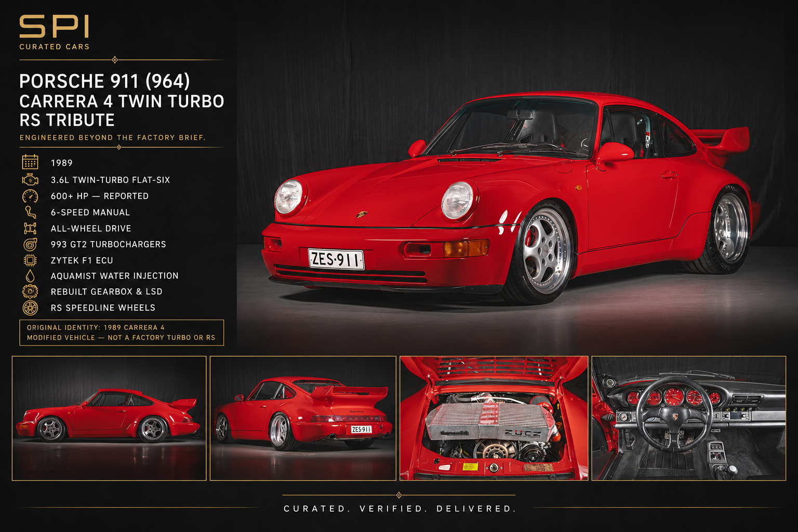Click 'Modified Vehicle — Not a Factory Turbo or RS' line
Image resolution: width=798 pixels, height=532 pixels.
(x=121, y=338)
